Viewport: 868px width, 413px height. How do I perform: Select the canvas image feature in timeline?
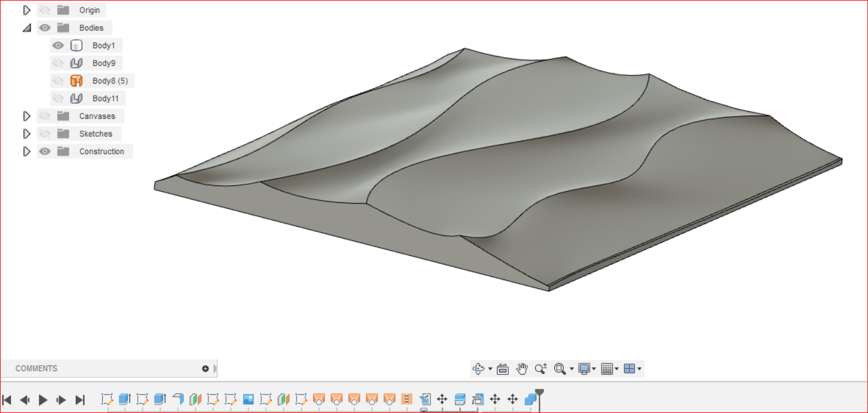click(x=248, y=399)
